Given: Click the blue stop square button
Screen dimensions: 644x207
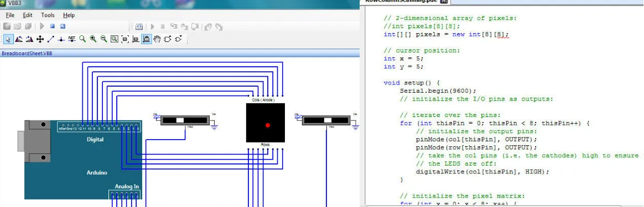Looking at the screenshot, I should pos(52,26).
